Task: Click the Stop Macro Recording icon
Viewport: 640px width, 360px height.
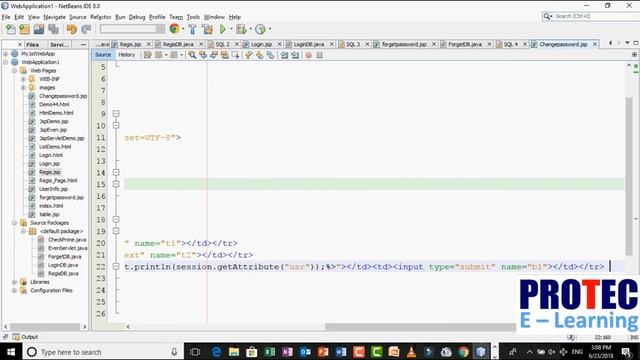Action: coord(320,55)
